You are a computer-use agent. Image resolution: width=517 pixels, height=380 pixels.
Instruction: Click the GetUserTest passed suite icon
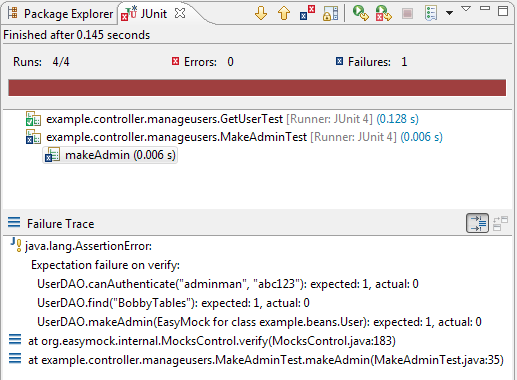[x=33, y=119]
